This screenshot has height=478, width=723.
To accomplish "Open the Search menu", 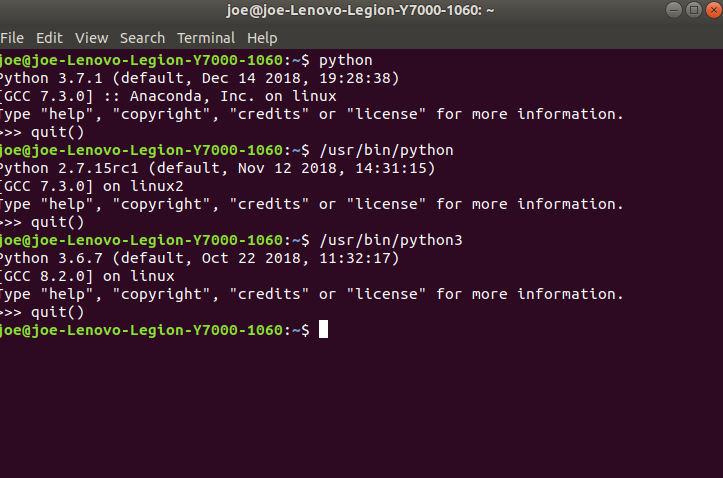I will (x=142, y=38).
